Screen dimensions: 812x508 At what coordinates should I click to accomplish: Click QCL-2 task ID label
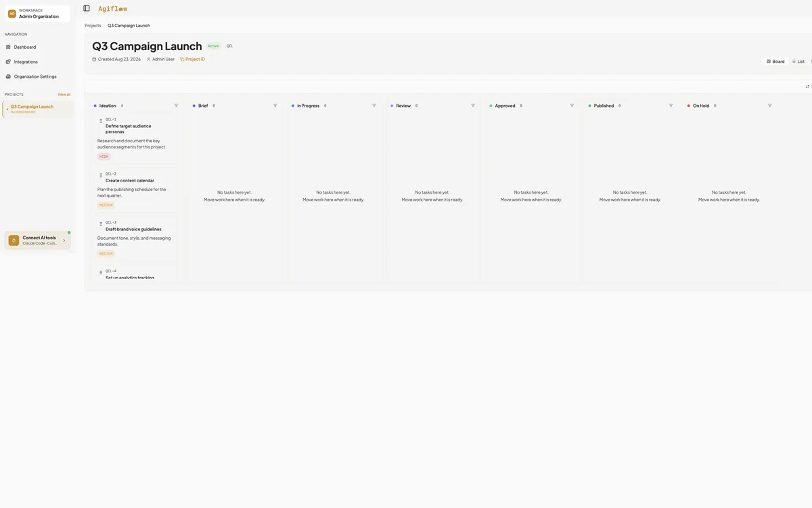pos(111,174)
